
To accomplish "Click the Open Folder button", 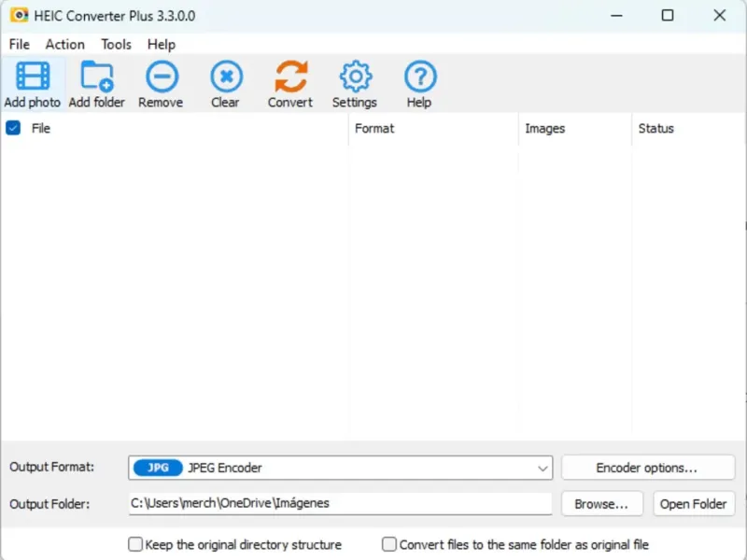I will 694,504.
